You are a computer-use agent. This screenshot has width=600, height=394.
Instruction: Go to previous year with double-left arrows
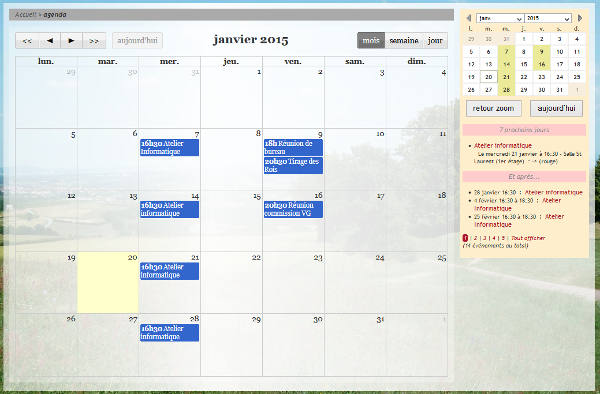[x=27, y=41]
